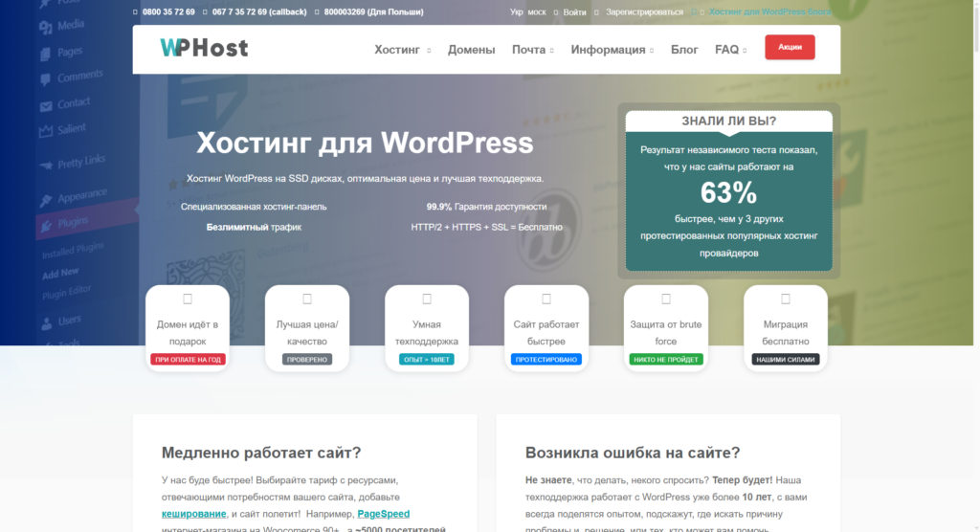Click the WPHost logo
The height and width of the screenshot is (532, 980).
click(x=204, y=48)
